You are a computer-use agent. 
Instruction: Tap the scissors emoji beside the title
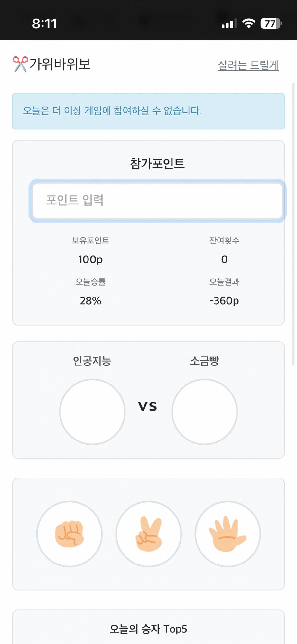coord(20,64)
